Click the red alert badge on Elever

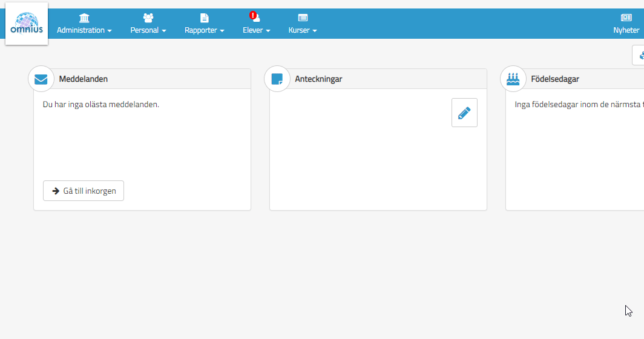click(x=253, y=15)
